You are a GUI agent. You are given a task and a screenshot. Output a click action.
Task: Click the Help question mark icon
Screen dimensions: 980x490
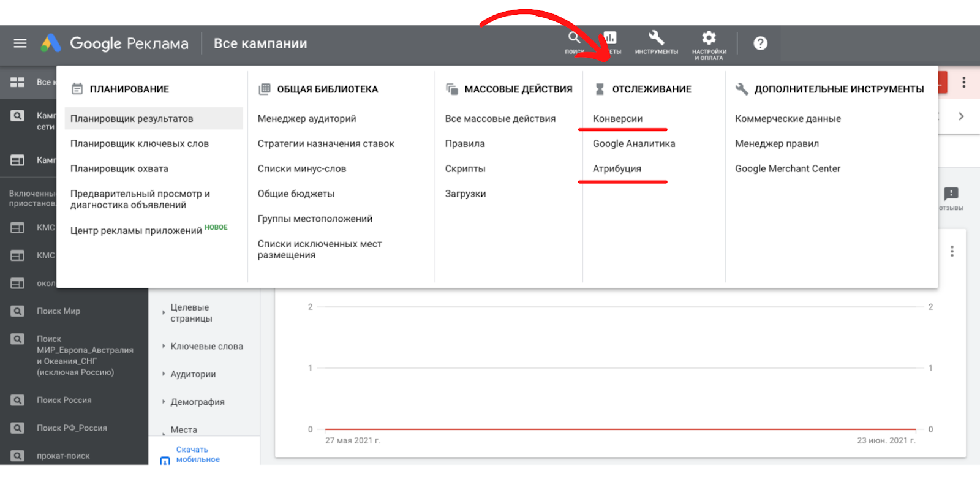pyautogui.click(x=760, y=43)
